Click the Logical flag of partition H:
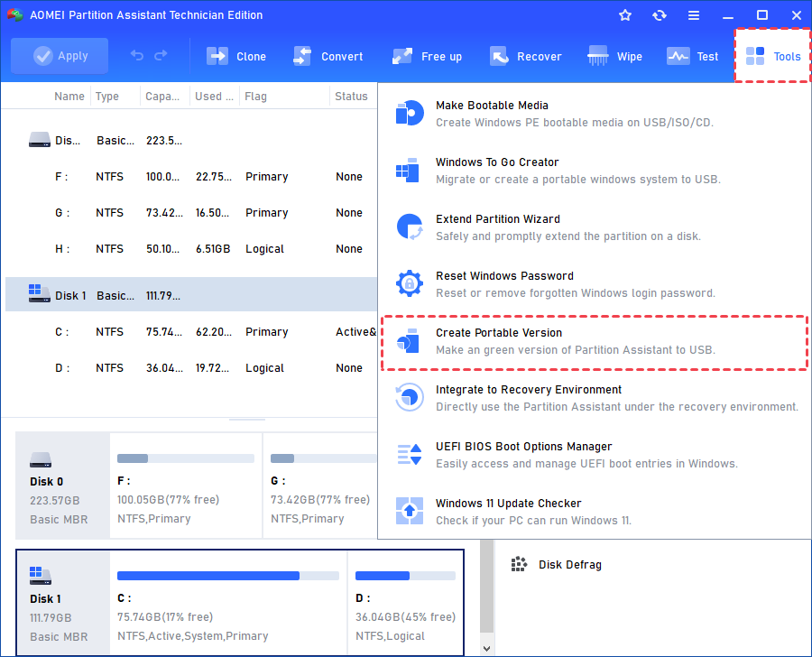This screenshot has width=812, height=657. (x=264, y=249)
